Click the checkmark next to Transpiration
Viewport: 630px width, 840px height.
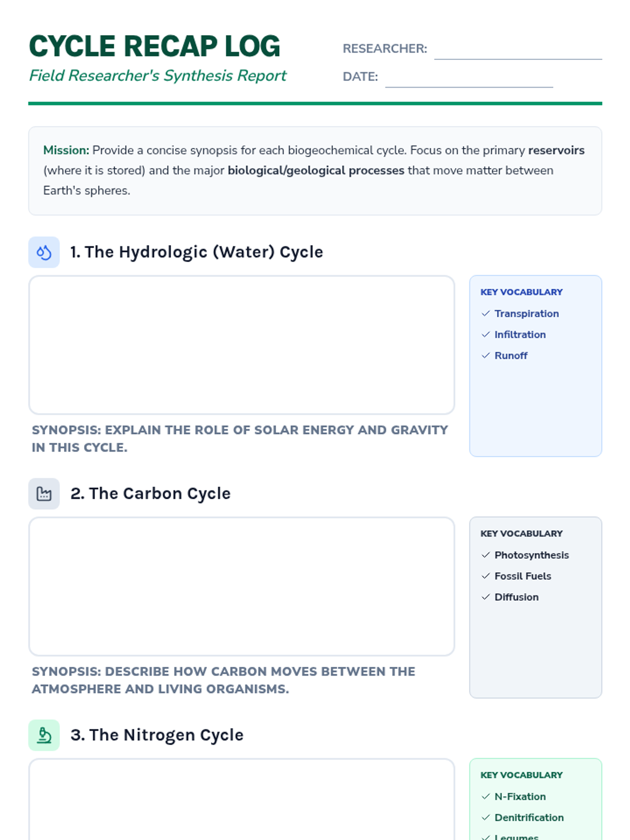pos(486,313)
